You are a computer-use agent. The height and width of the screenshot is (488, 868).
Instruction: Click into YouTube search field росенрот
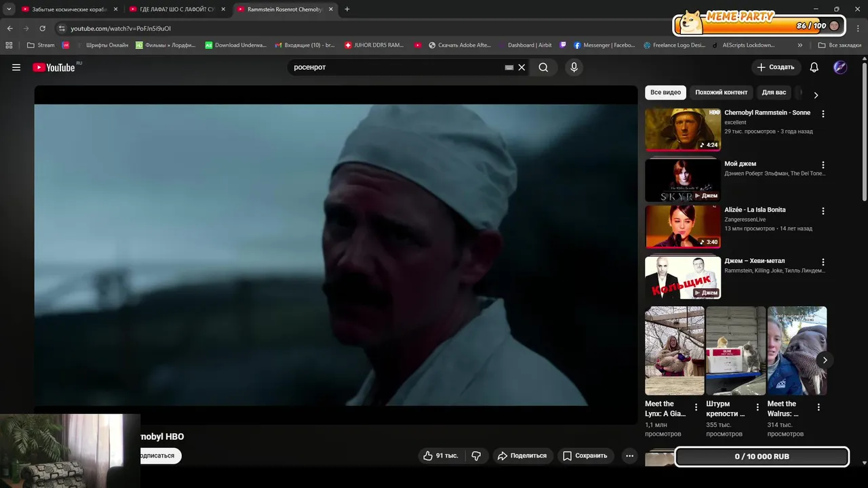coord(397,67)
